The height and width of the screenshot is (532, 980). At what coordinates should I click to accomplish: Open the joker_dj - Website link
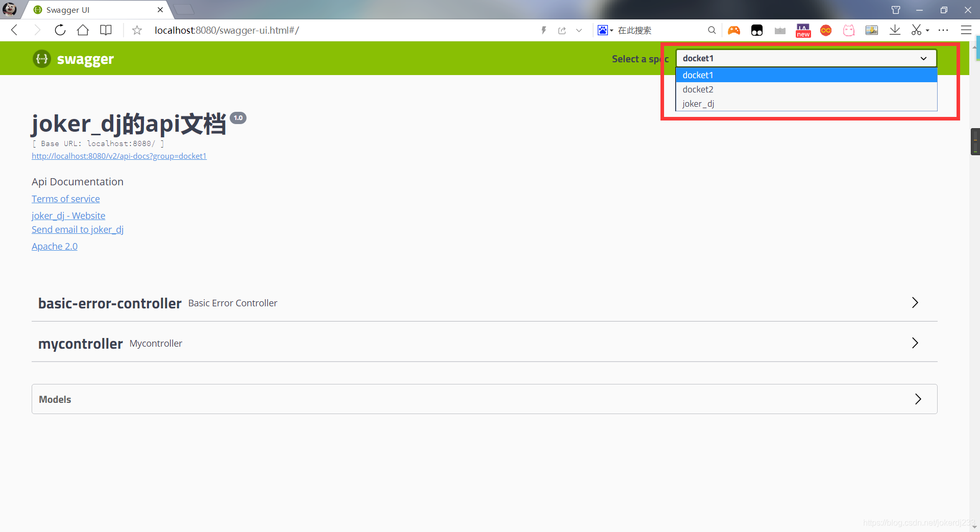(x=68, y=216)
